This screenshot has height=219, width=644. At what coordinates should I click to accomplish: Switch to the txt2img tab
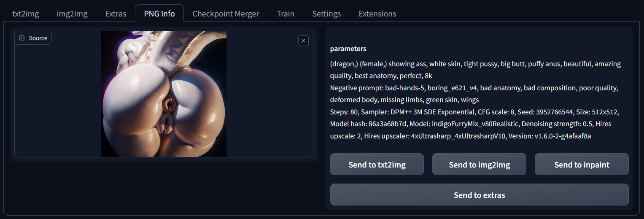[x=25, y=14]
